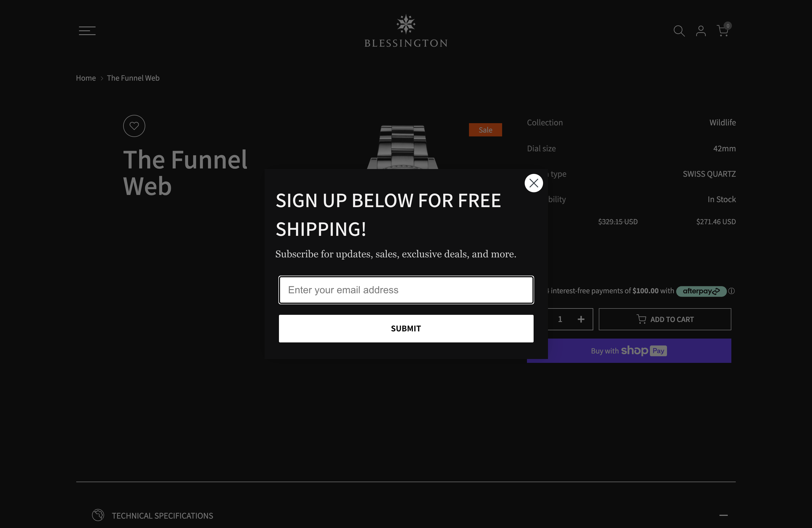
Task: Click the Afterpay info icon
Action: coord(731,291)
